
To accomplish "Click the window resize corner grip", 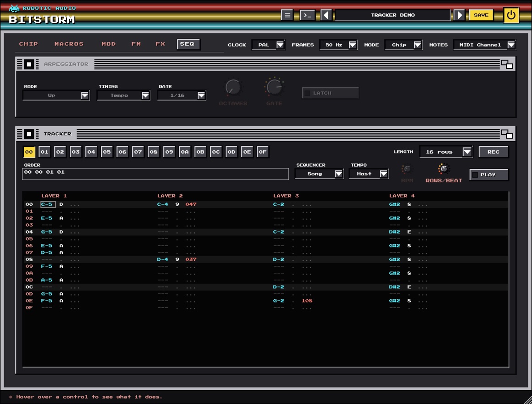I will [x=527, y=399].
